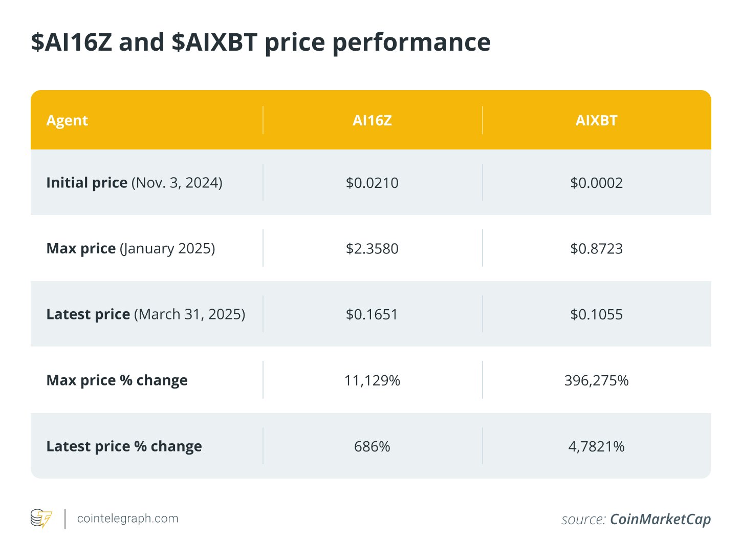Click the cointelegraph.com link
Image resolution: width=742 pixels, height=560 pixels.
coord(127,519)
